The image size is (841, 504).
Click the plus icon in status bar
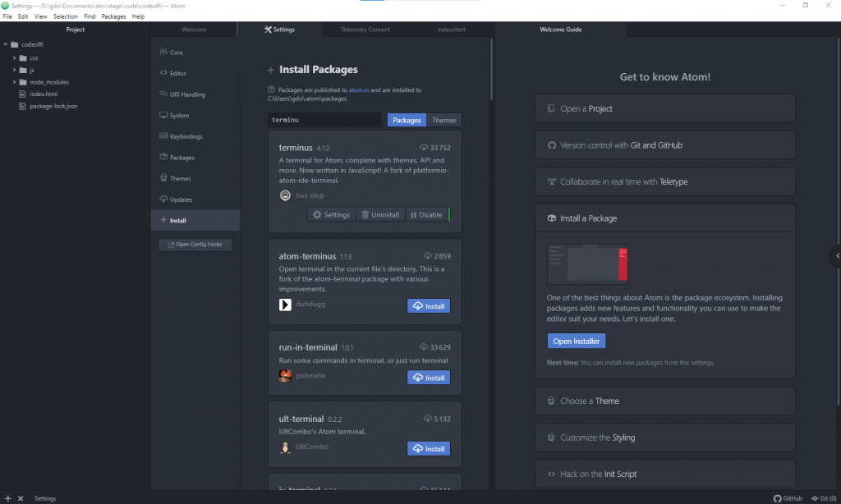click(x=7, y=498)
